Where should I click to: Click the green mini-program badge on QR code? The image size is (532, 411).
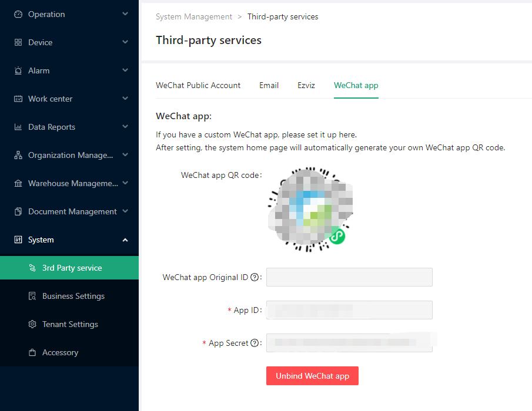point(337,237)
